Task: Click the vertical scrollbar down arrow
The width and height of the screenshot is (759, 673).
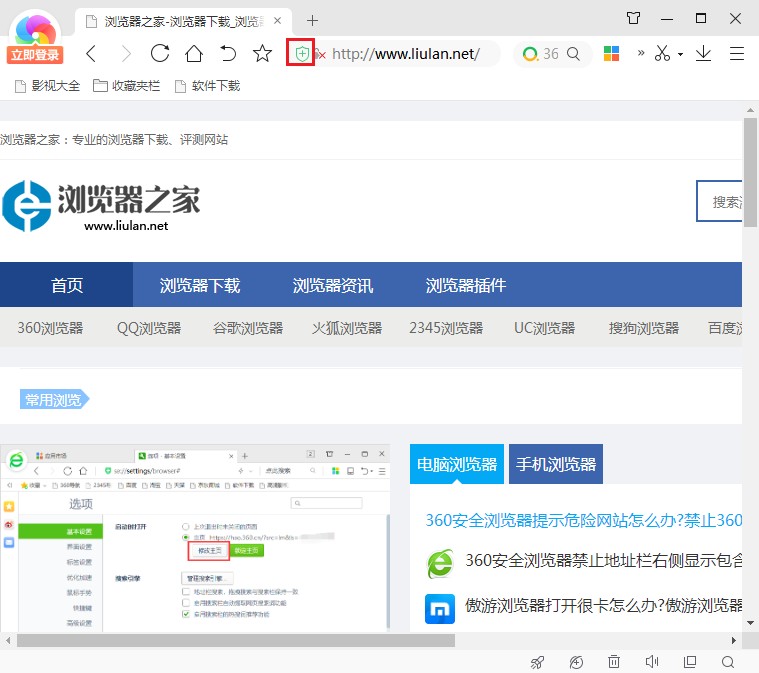Action: 750,623
